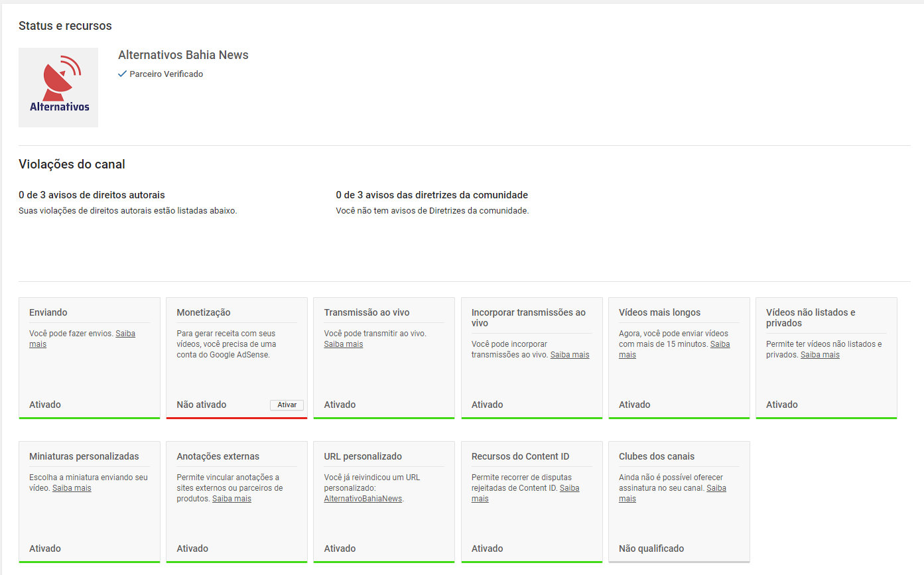The image size is (924, 575).
Task: Click the Enviando card title
Action: pos(48,312)
